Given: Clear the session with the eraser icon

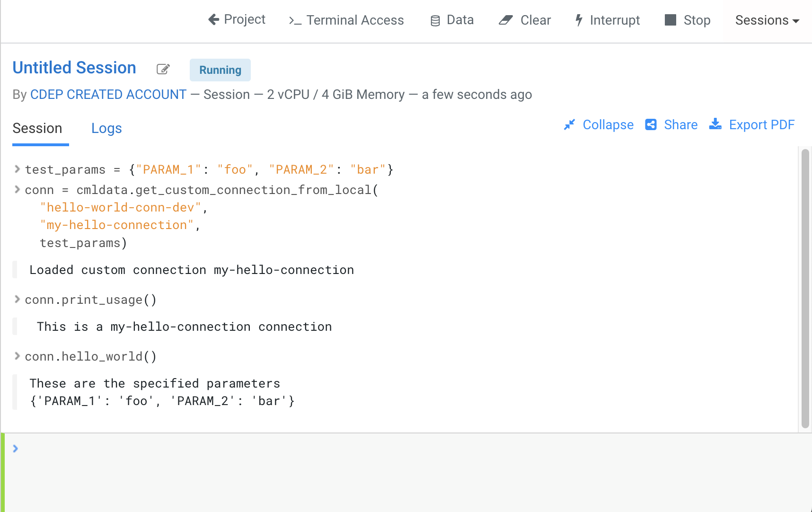Looking at the screenshot, I should coord(506,20).
